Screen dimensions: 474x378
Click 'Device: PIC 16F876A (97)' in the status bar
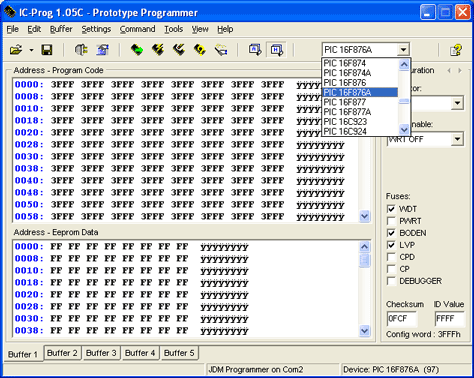point(391,369)
